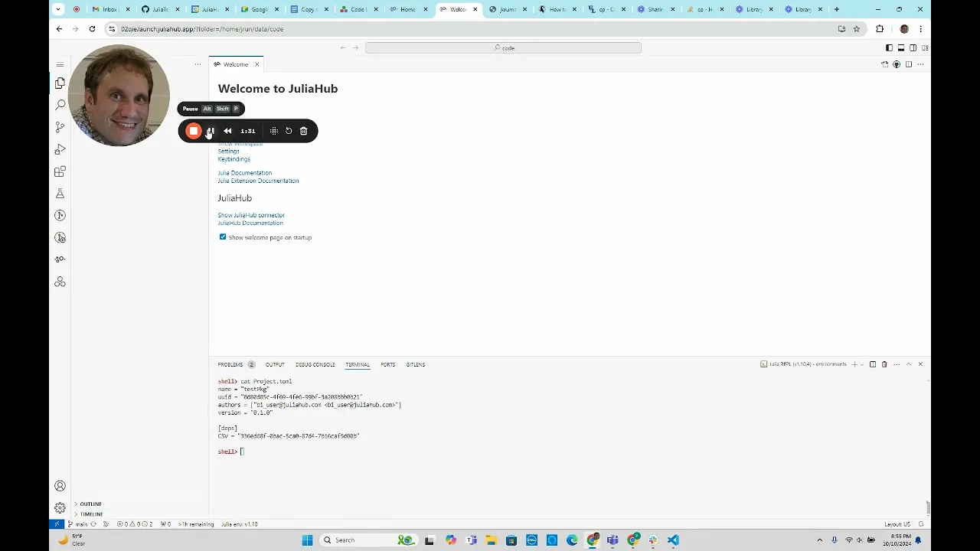
Task: Open the Search view in activity bar
Action: [x=60, y=105]
